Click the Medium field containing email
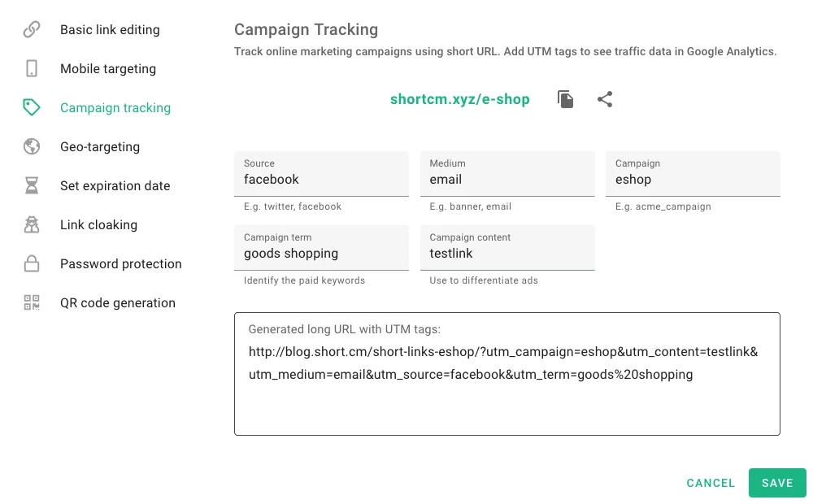This screenshot has height=504, width=813. [x=507, y=180]
